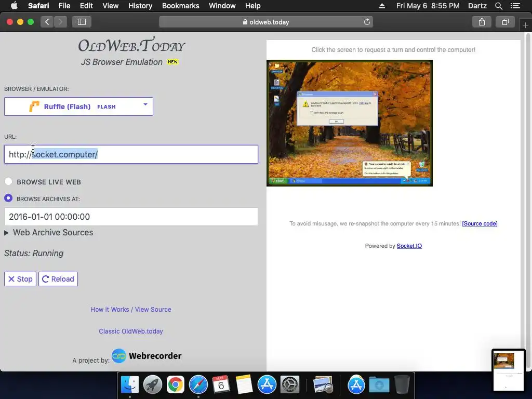
Task: Open the View menu
Action: [110, 6]
